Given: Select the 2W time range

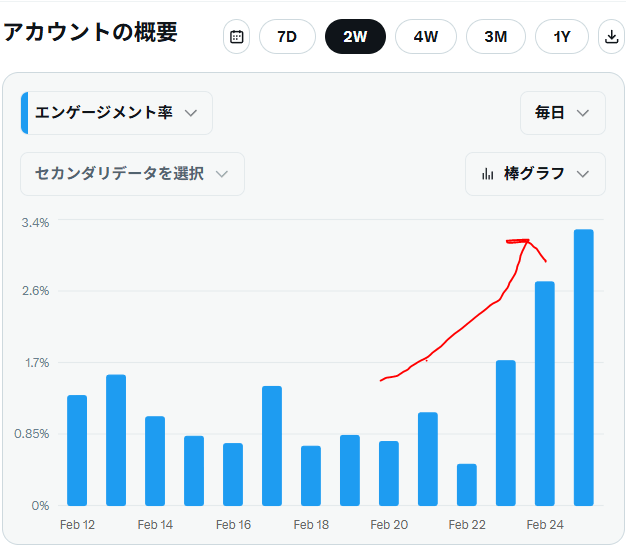Looking at the screenshot, I should tap(355, 37).
